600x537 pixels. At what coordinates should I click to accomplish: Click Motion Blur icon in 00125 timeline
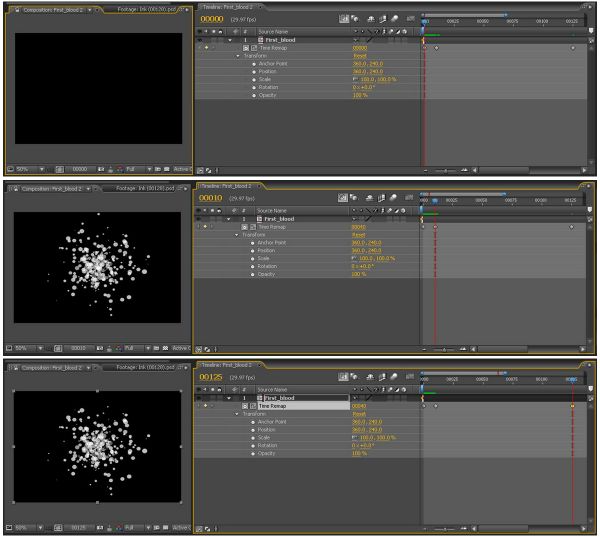coord(394,377)
